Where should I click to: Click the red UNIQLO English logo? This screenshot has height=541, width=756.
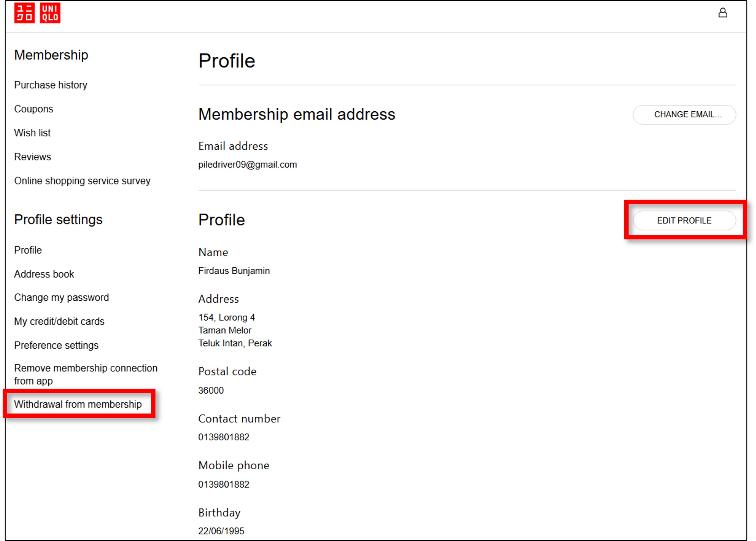50,13
